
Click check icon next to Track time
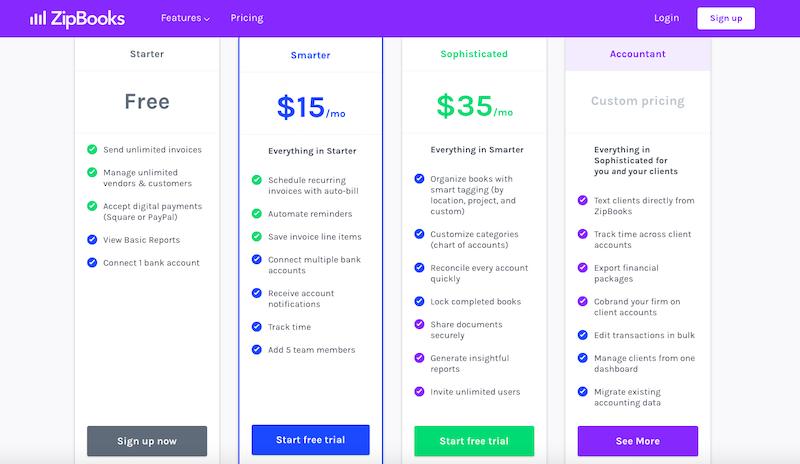pyautogui.click(x=257, y=327)
